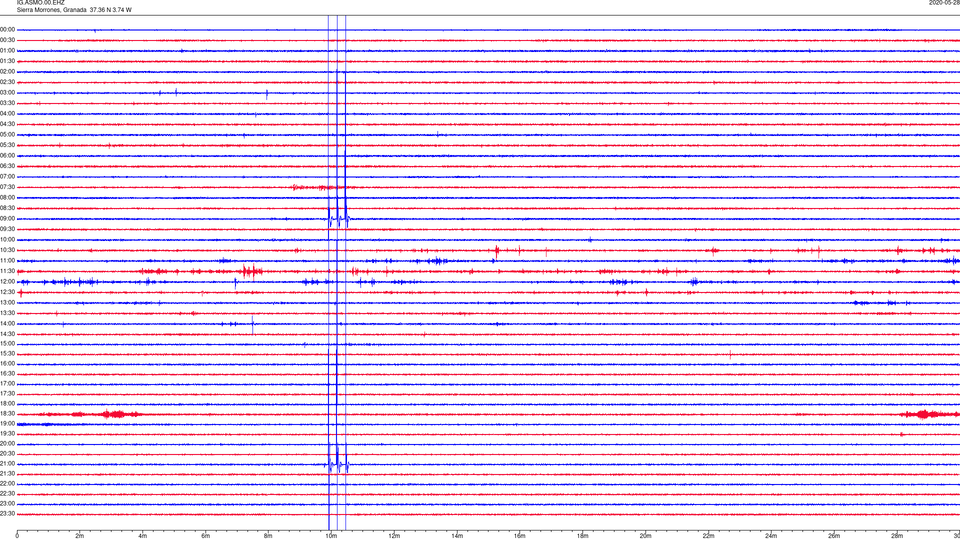Select the 14:30 row time label

pyautogui.click(x=7, y=334)
